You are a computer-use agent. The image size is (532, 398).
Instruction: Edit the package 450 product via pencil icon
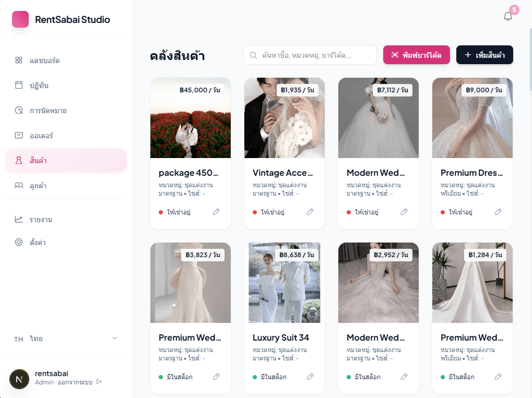216,212
